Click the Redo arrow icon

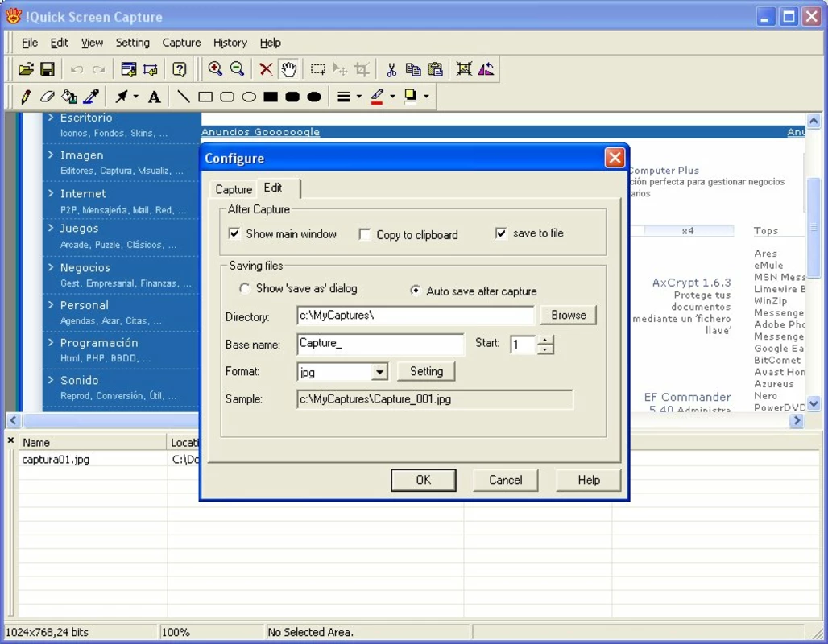point(99,69)
